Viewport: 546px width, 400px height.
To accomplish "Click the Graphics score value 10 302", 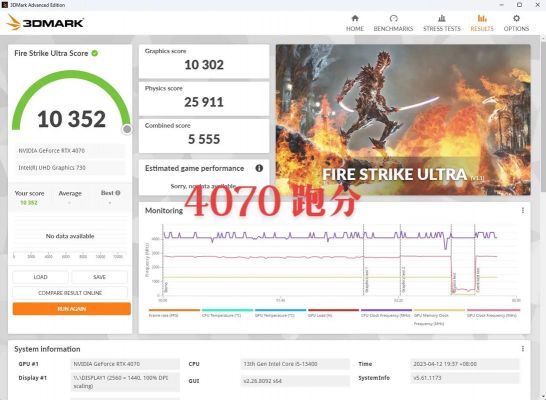I will click(x=204, y=65).
